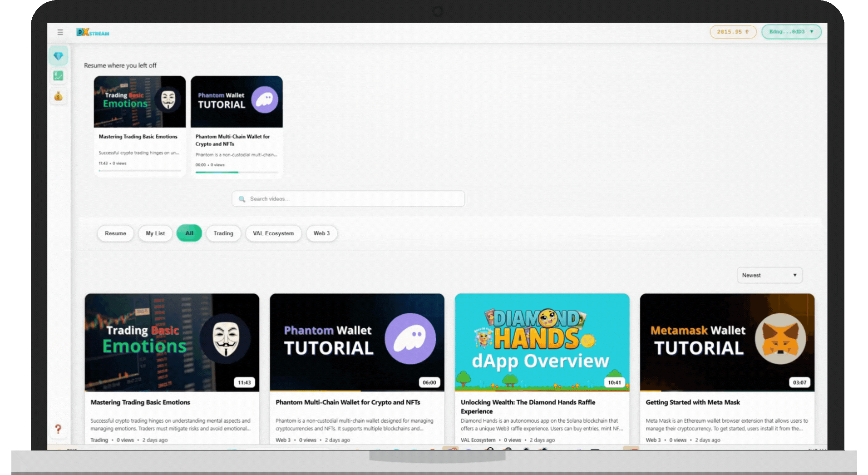
Task: Open the chart analytics icon in the sidebar
Action: (58, 76)
